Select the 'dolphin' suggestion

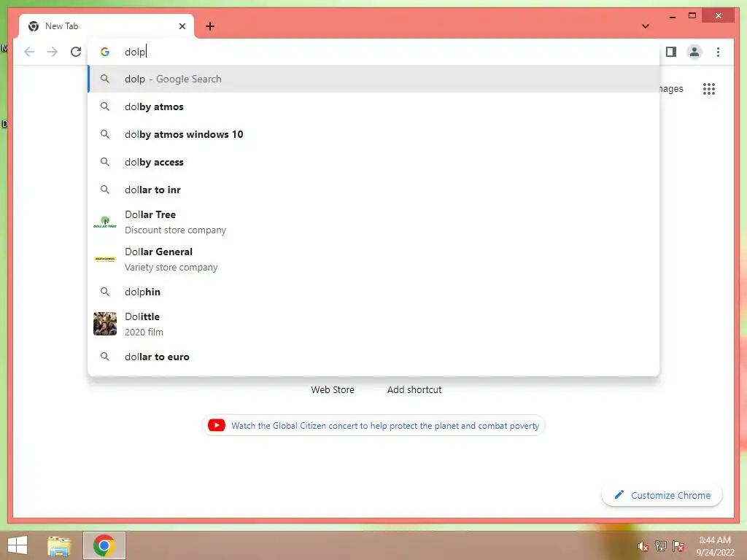[374, 292]
